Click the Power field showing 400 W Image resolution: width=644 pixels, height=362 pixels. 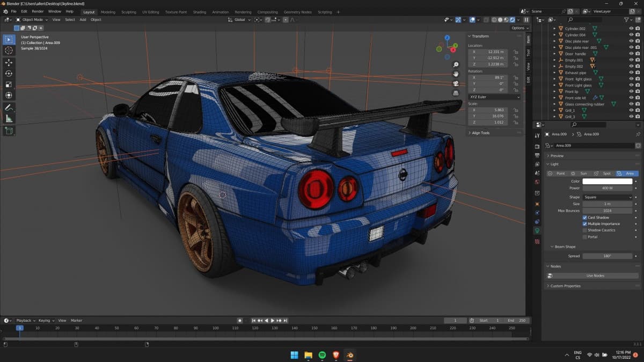click(608, 189)
